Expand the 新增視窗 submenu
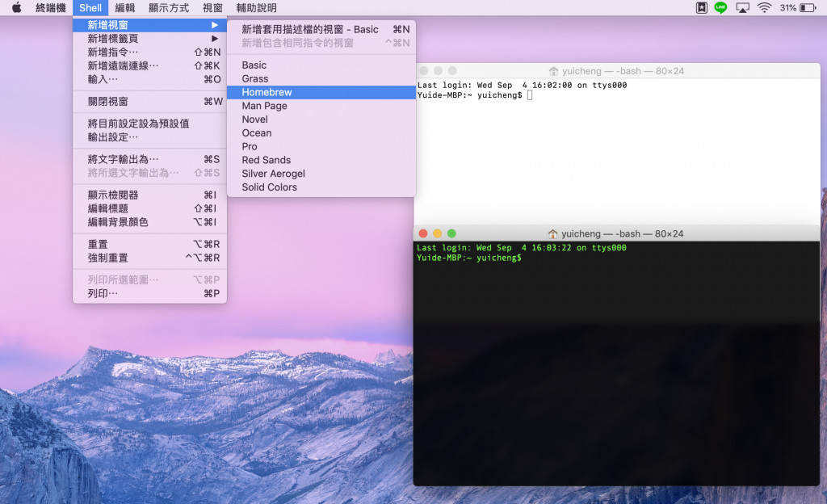Viewport: 827px width, 504px height. (149, 25)
